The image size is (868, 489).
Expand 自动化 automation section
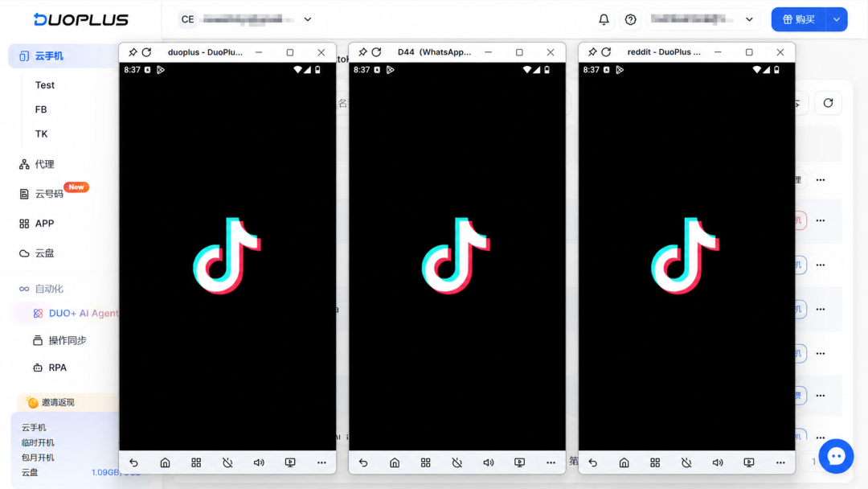click(42, 289)
